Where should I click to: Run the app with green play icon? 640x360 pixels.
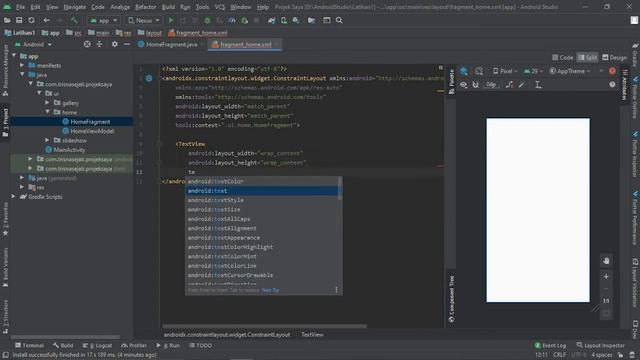coord(171,20)
